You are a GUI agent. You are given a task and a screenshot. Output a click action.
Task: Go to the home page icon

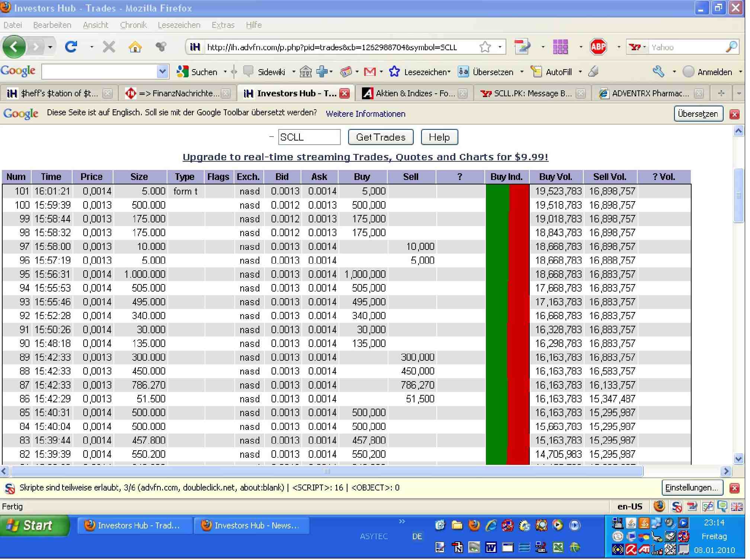[x=135, y=47]
